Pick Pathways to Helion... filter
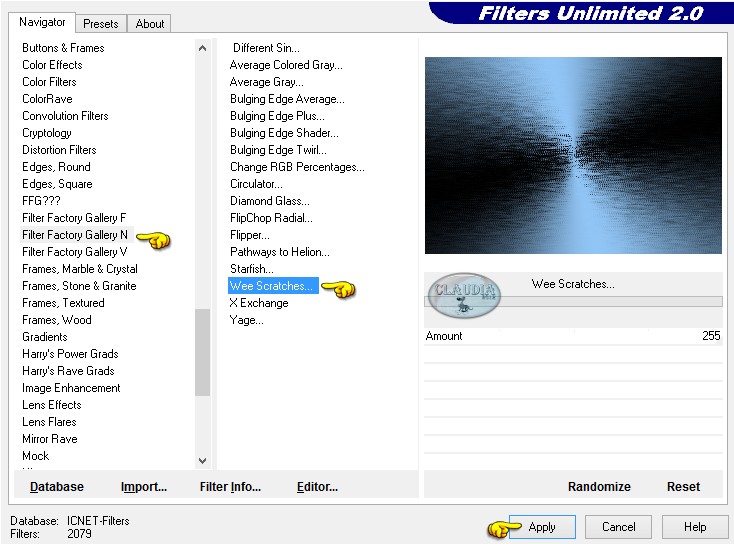This screenshot has width=734, height=544. coord(279,252)
